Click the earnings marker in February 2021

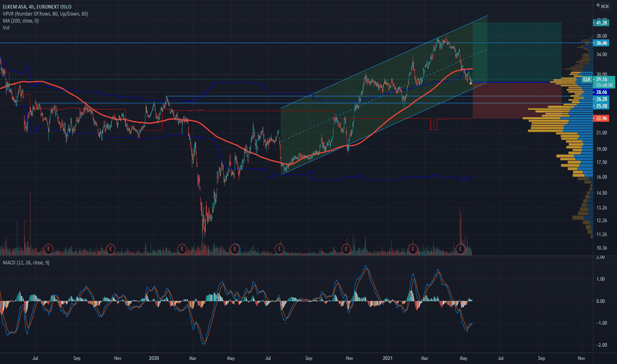point(413,249)
